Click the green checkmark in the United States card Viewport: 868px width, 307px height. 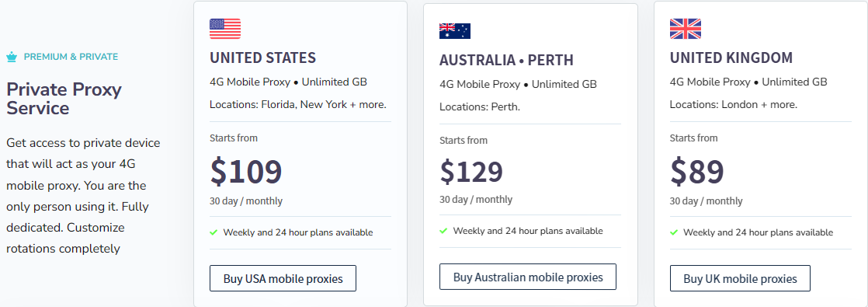point(214,232)
